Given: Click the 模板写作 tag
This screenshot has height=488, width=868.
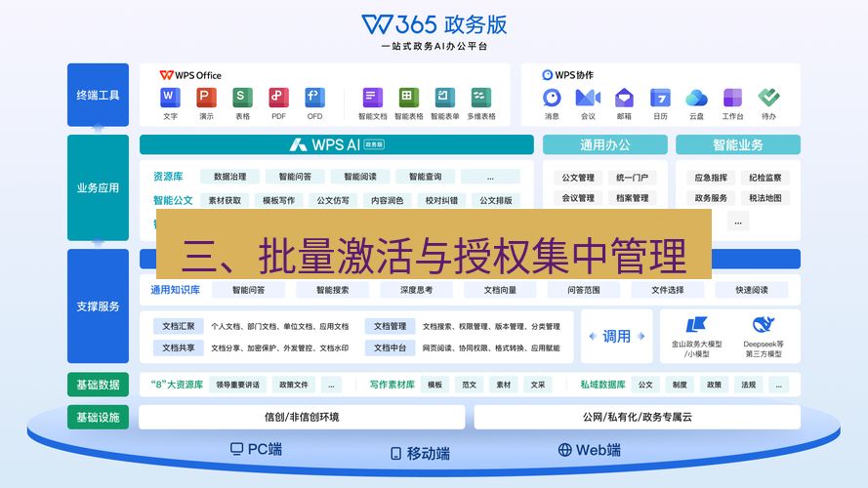Looking at the screenshot, I should click(278, 200).
